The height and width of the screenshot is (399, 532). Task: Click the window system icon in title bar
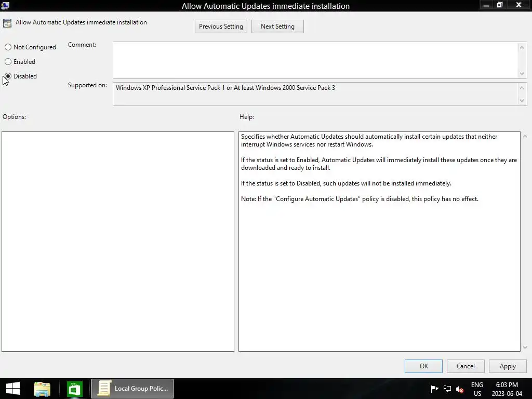click(x=5, y=5)
